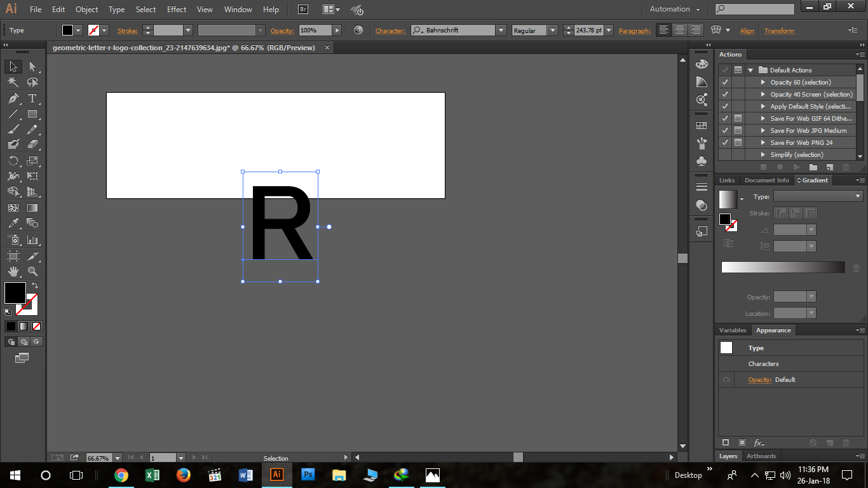Switch to the Artboards tab
The height and width of the screenshot is (488, 868).
pos(761,456)
